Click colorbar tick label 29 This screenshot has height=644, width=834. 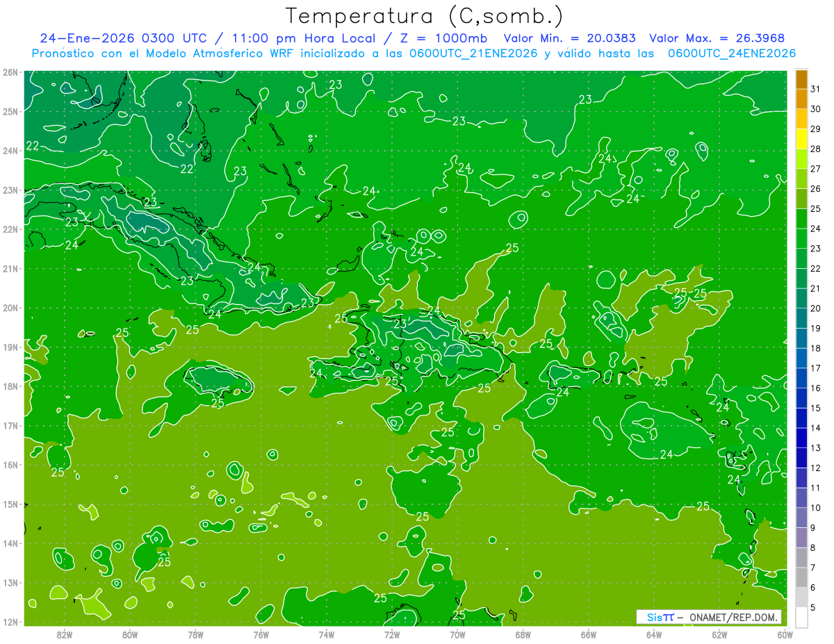pyautogui.click(x=815, y=129)
